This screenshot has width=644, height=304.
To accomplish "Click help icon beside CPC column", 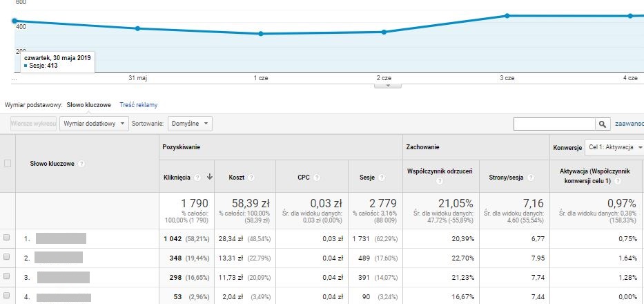I will click(316, 178).
